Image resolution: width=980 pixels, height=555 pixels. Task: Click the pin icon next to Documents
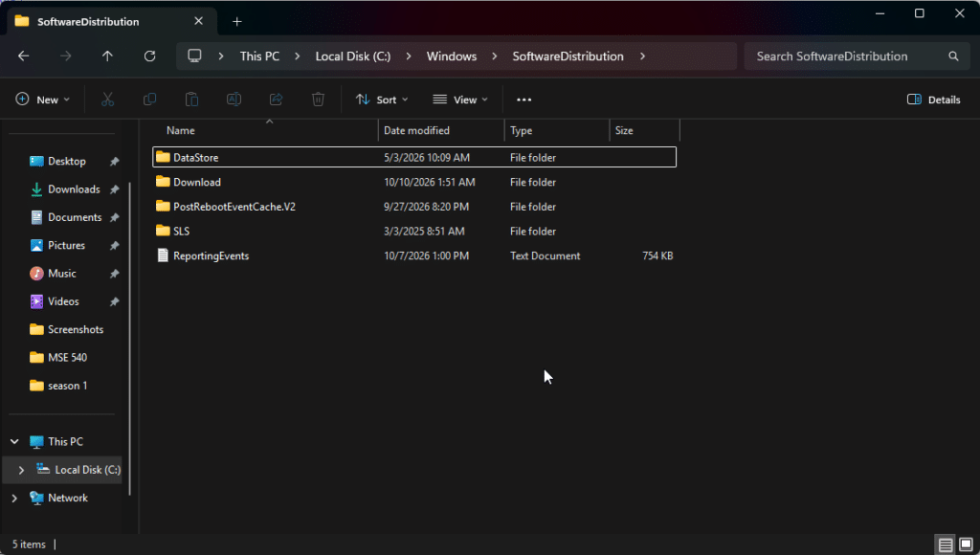click(115, 217)
